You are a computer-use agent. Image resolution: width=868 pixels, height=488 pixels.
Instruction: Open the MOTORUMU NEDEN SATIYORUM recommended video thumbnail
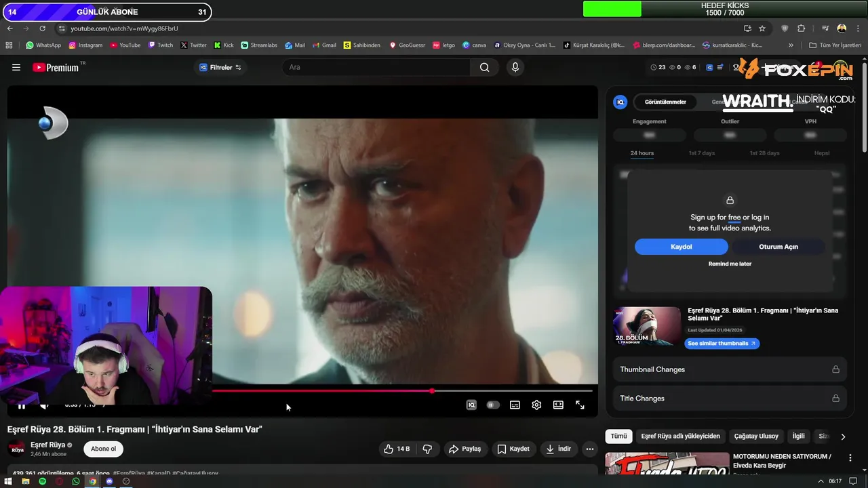pyautogui.click(x=667, y=464)
